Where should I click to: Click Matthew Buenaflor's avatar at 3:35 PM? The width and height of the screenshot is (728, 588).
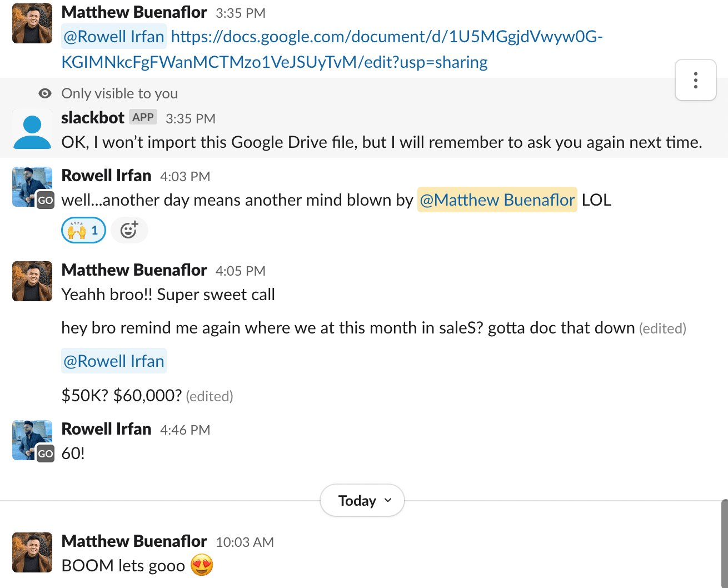(32, 24)
